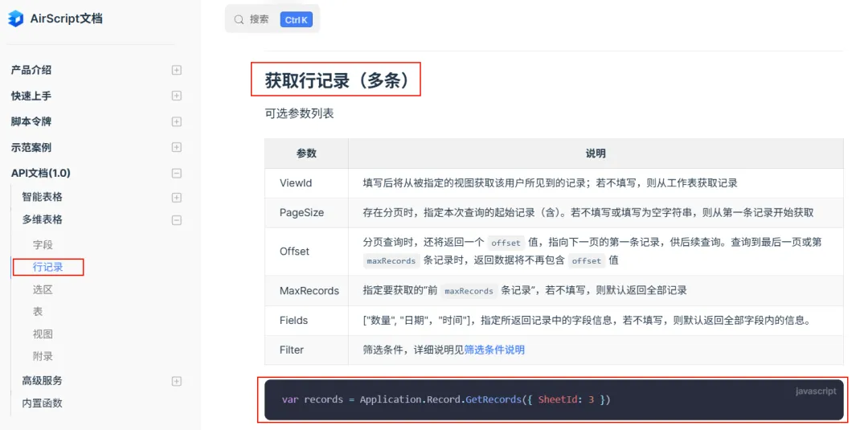868x430 pixels.
Task: Click the Fields description text
Action: click(x=587, y=321)
